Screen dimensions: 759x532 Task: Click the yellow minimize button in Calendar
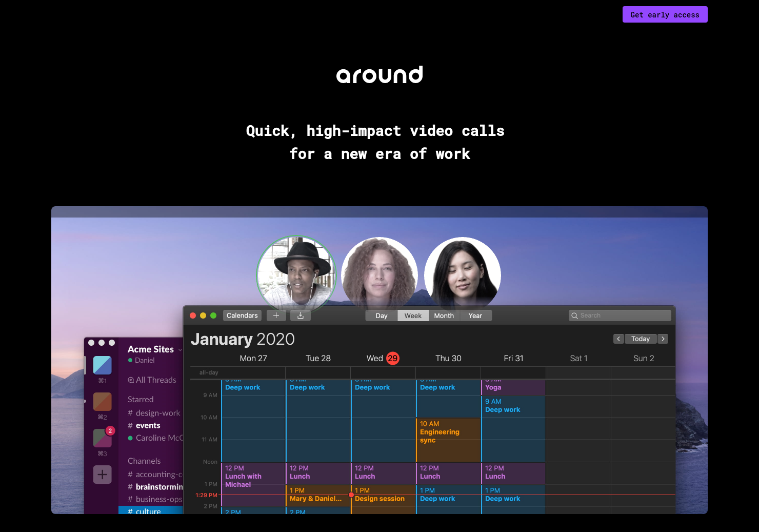203,316
